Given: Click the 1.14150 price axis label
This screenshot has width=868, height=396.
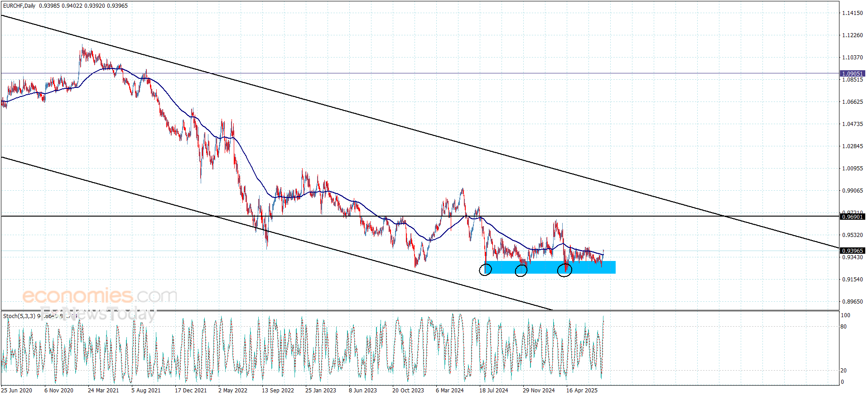Looking at the screenshot, I should (852, 13).
